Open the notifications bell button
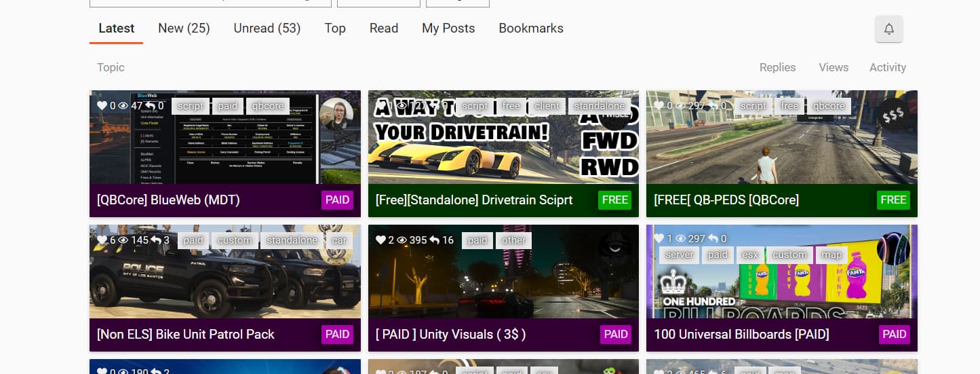This screenshot has width=980, height=374. coord(888,29)
